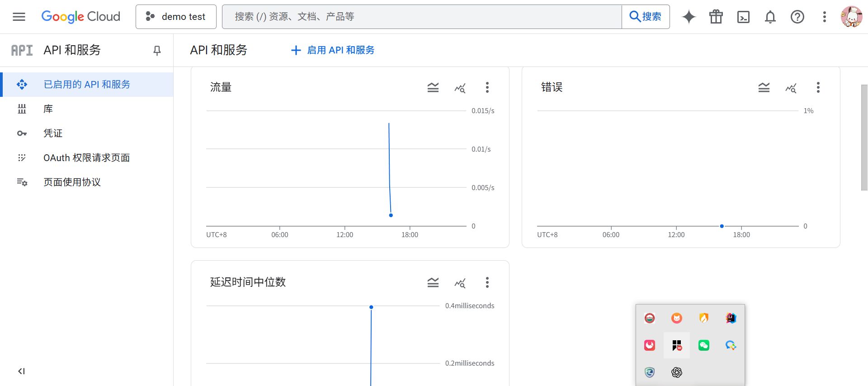
Task: Click the red round emblem tray icon
Action: click(x=650, y=318)
